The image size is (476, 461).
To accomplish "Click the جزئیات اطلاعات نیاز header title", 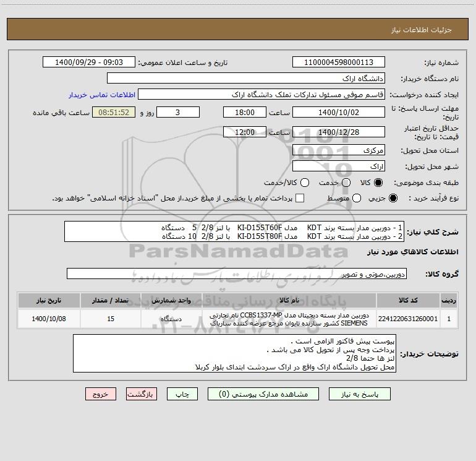I will pyautogui.click(x=422, y=30).
